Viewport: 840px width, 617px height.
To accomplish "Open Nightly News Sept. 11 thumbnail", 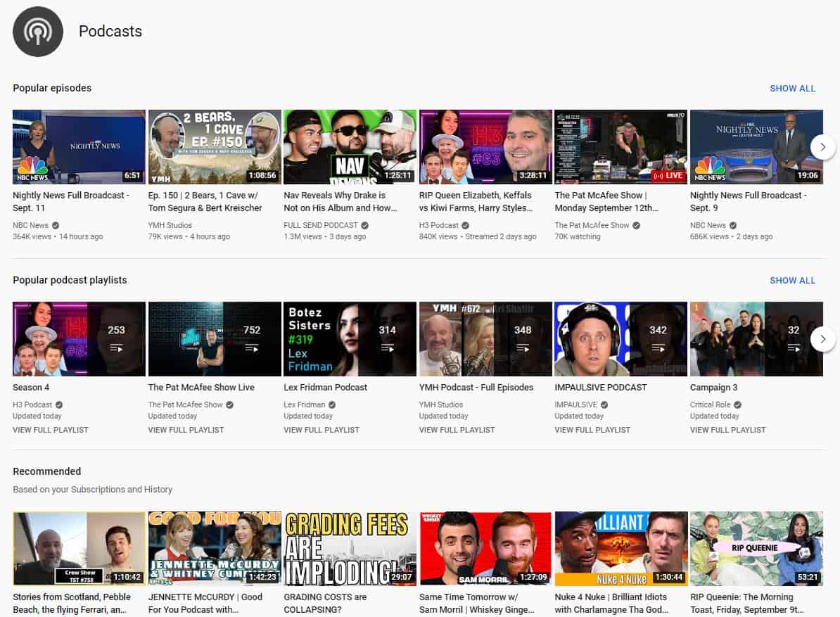I will pos(79,147).
